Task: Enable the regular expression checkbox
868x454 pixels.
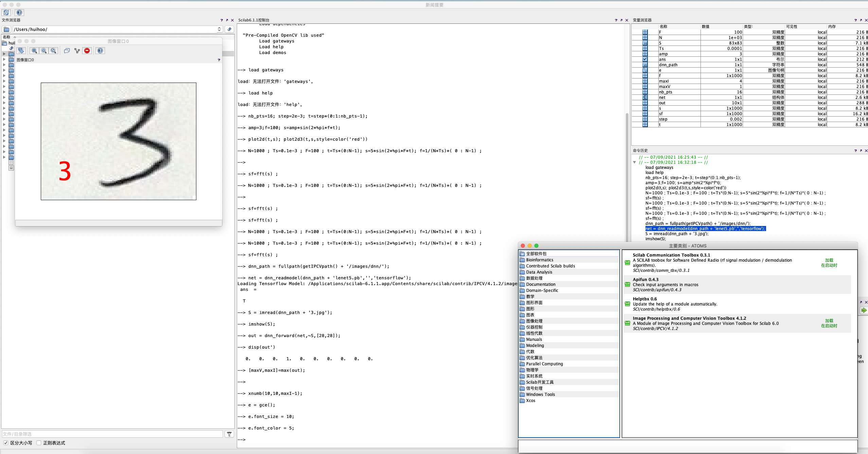Action: point(39,443)
